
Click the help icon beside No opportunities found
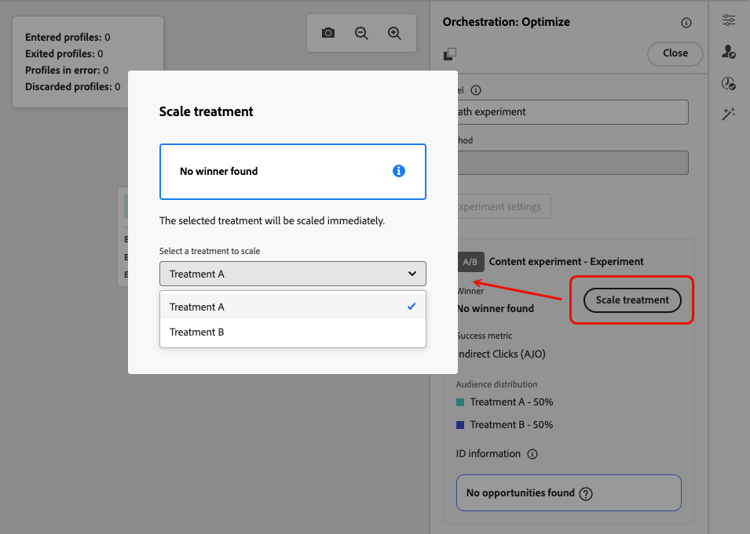(x=586, y=493)
